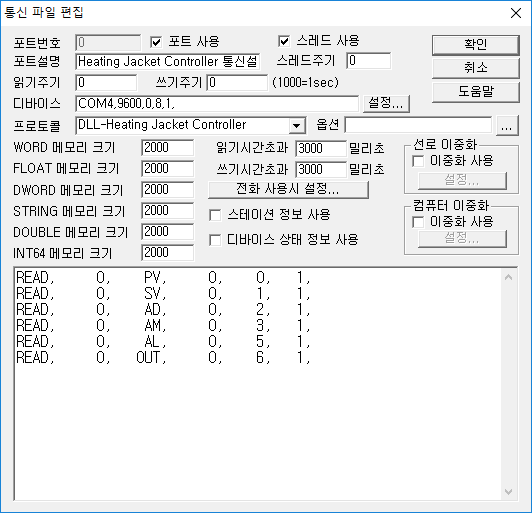Click scroll up arrow in command list

tap(508, 278)
